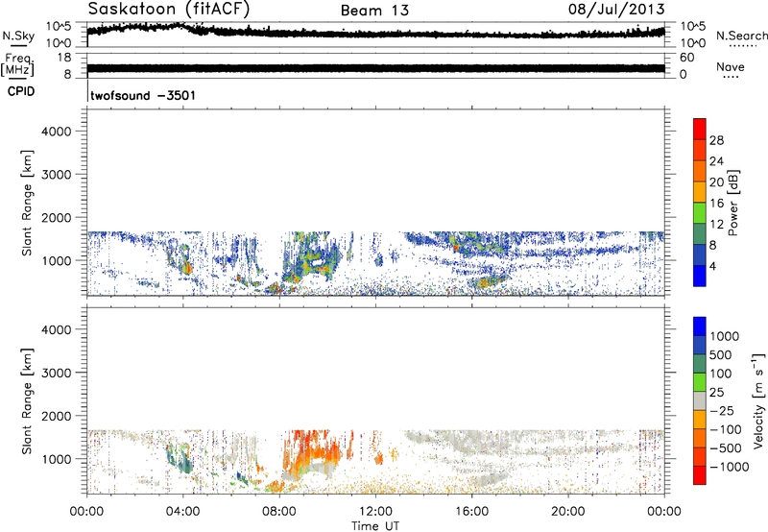Click the "08:00" time tick label

tap(279, 512)
